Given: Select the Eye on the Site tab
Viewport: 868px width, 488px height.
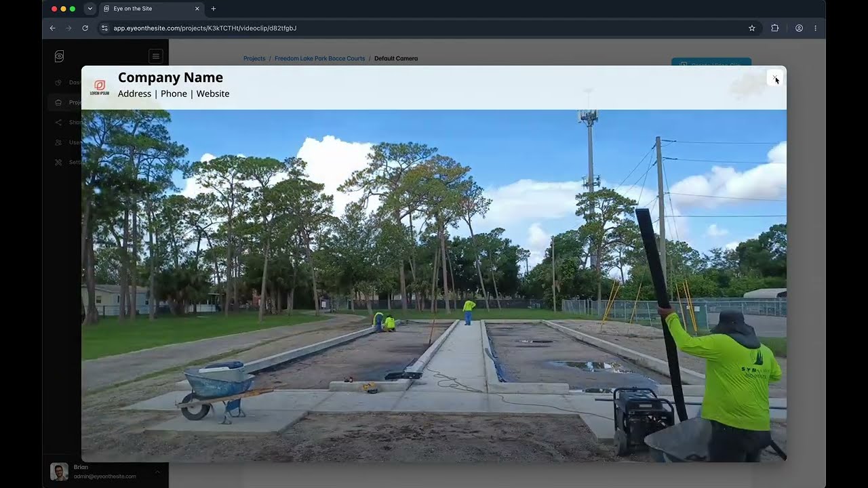Looking at the screenshot, I should click(152, 9).
